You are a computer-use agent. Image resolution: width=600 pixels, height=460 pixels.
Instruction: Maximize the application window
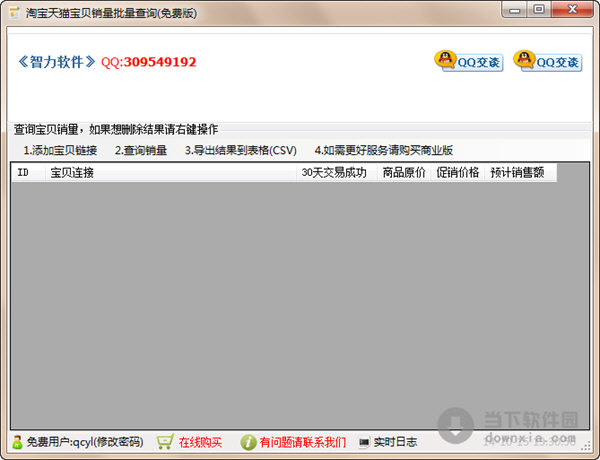[539, 10]
